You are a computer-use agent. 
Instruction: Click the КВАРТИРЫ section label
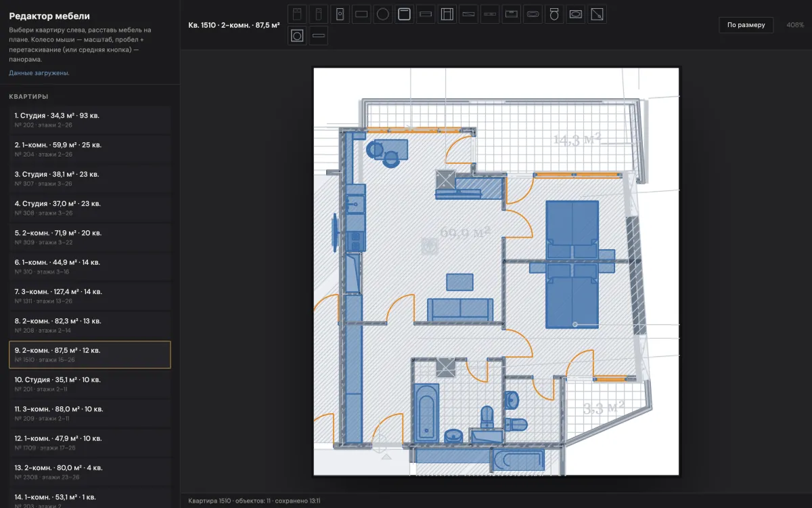pyautogui.click(x=28, y=96)
